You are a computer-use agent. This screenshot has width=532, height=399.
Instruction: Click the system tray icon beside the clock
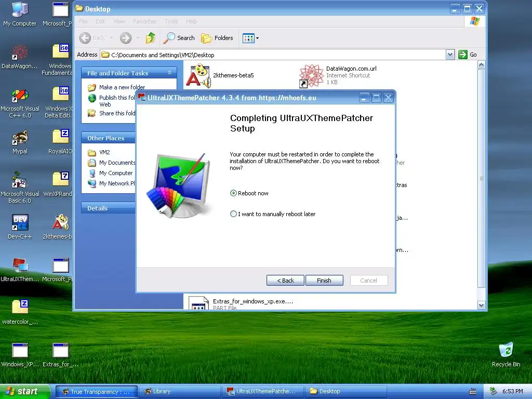click(x=494, y=391)
